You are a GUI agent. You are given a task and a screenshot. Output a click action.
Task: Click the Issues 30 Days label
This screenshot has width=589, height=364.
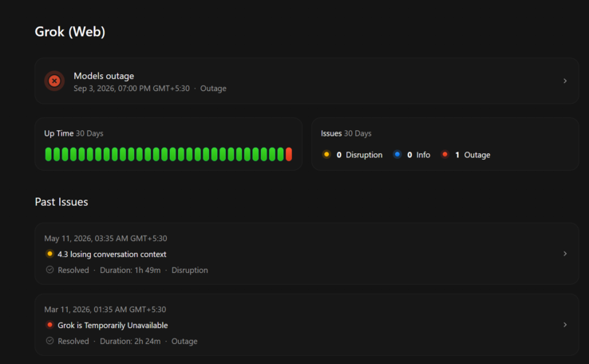click(346, 133)
